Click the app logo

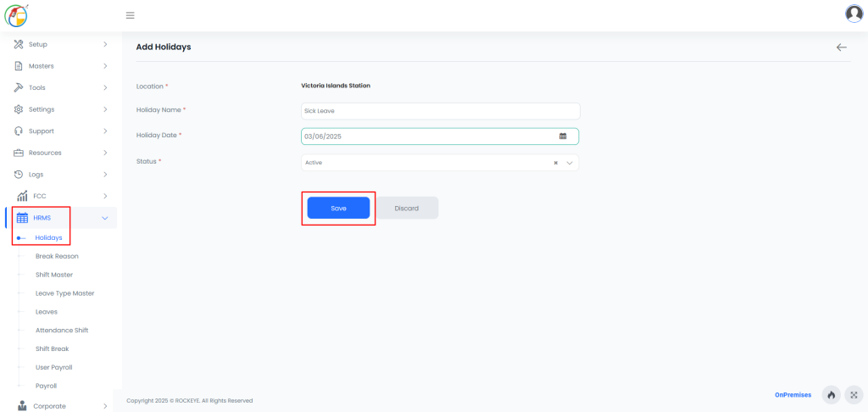coord(17,15)
